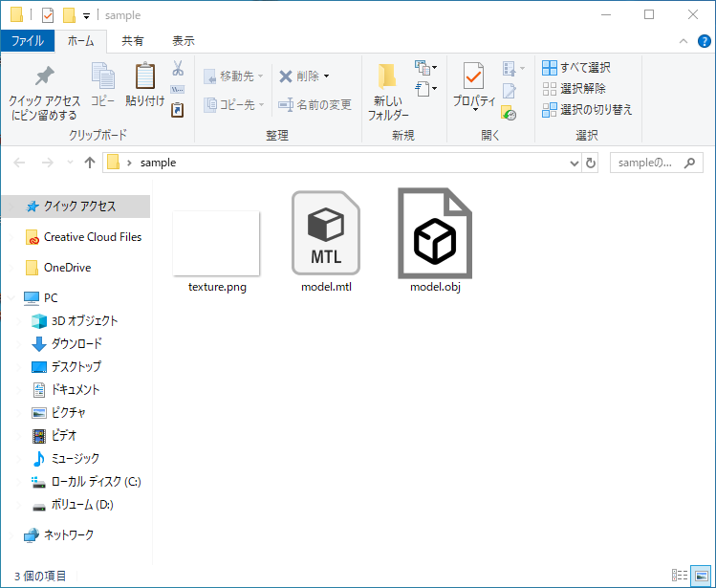Click the navigate Back arrow

(19, 163)
